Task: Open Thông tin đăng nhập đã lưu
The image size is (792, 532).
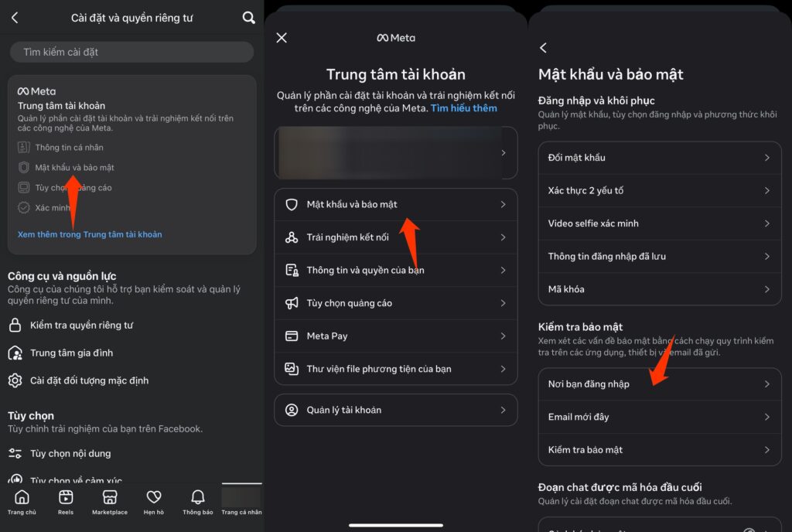Action: pyautogui.click(x=660, y=257)
